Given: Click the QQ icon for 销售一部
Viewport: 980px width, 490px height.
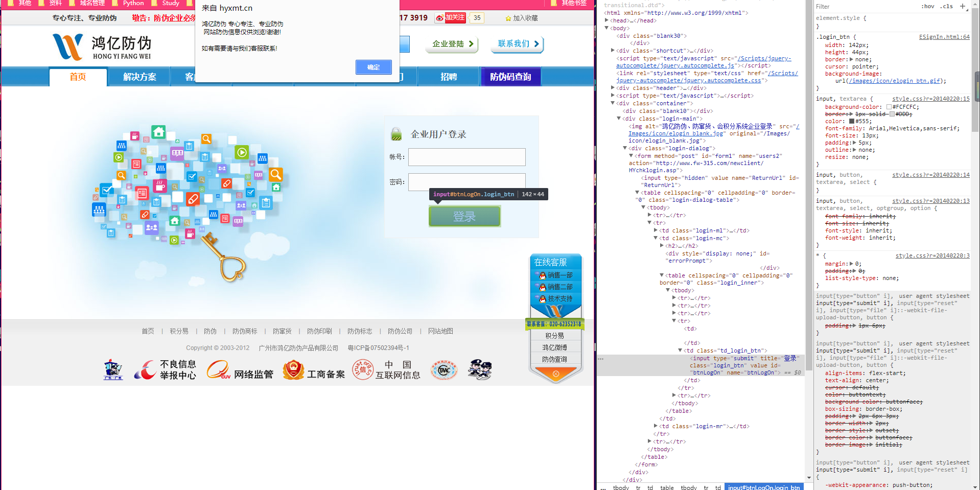Looking at the screenshot, I should [x=543, y=275].
